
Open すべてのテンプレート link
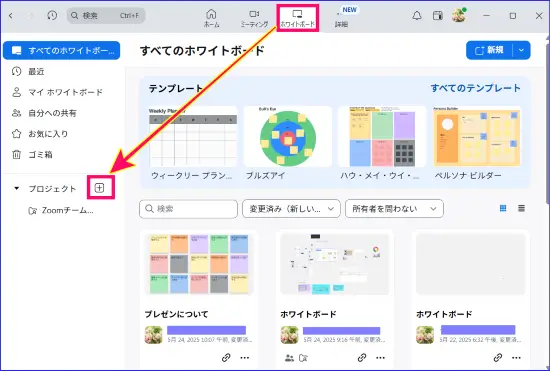coord(476,88)
